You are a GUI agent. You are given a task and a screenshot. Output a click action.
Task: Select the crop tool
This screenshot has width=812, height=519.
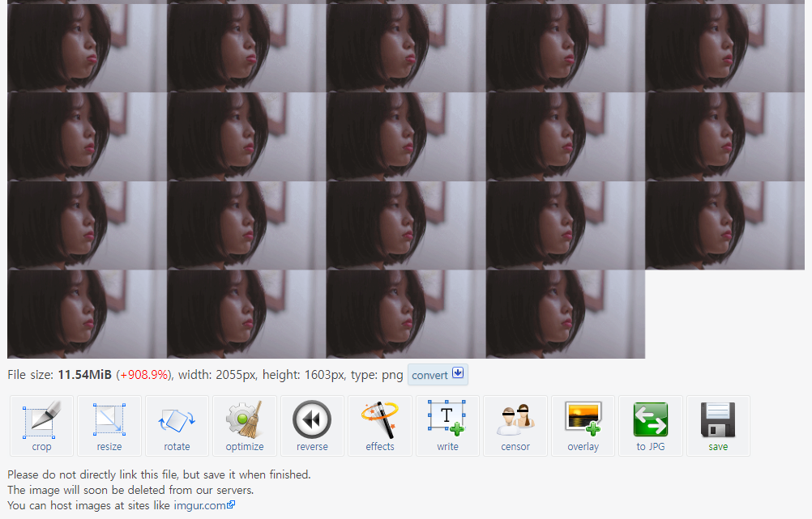(x=41, y=426)
